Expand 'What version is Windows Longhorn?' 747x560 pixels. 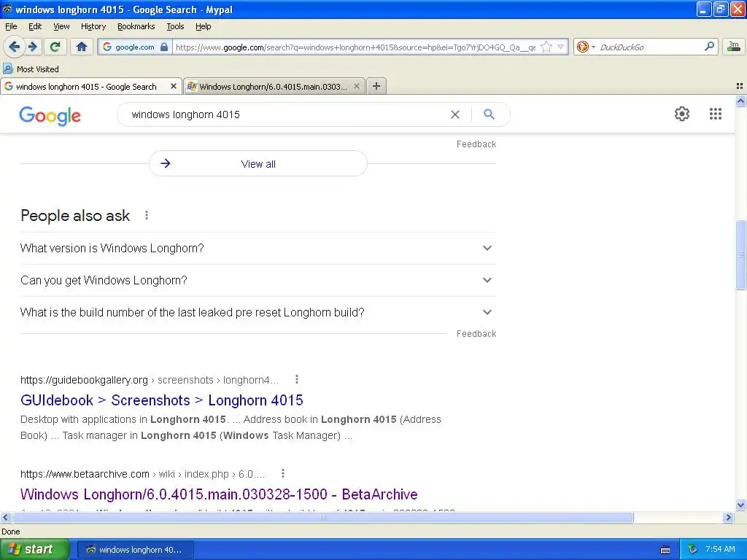point(258,248)
